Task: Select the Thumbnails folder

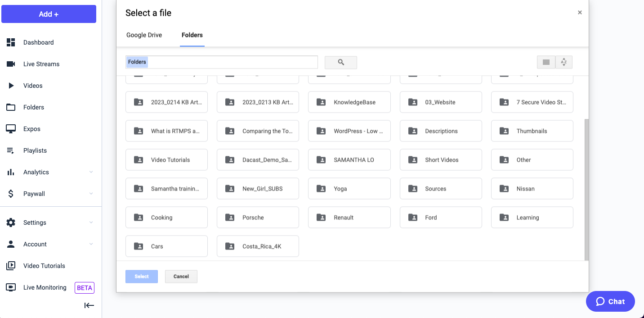Action: 532,131
